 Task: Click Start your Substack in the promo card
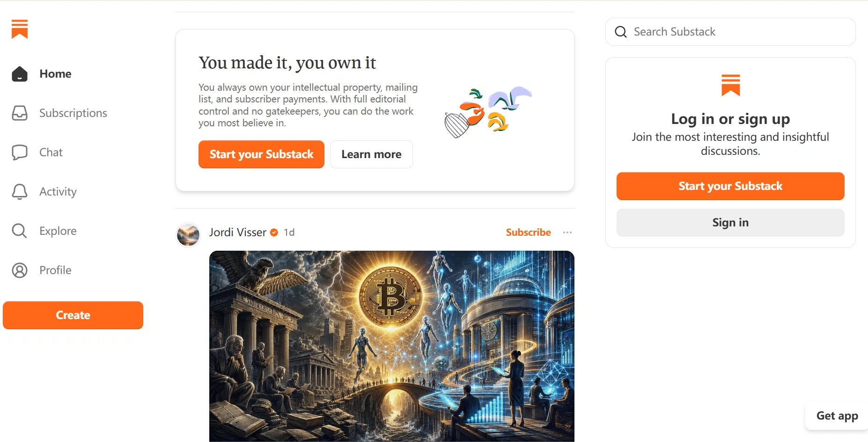pos(261,154)
